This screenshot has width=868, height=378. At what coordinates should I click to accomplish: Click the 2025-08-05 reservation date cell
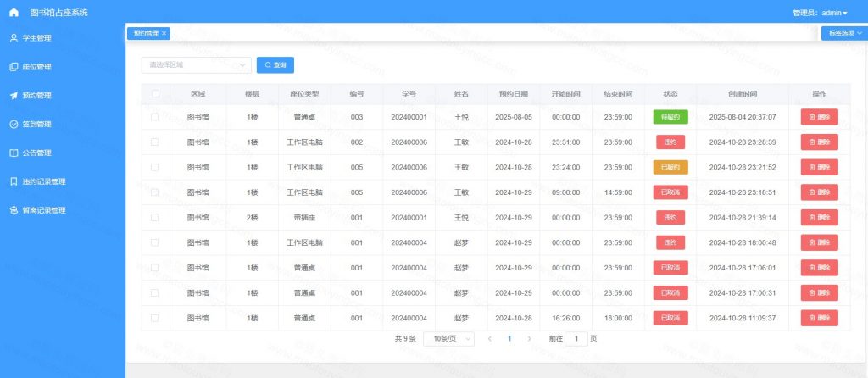click(x=513, y=117)
